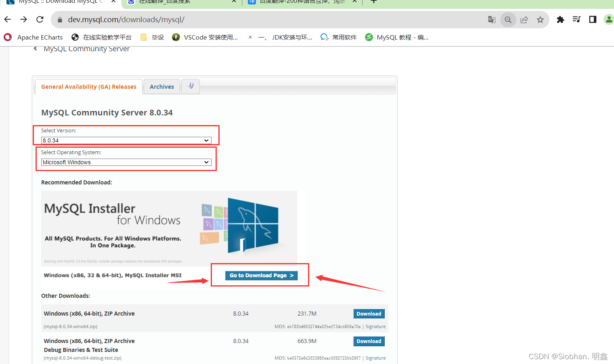This screenshot has height=364, width=614.
Task: Open the Select Version dropdown
Action: point(126,140)
